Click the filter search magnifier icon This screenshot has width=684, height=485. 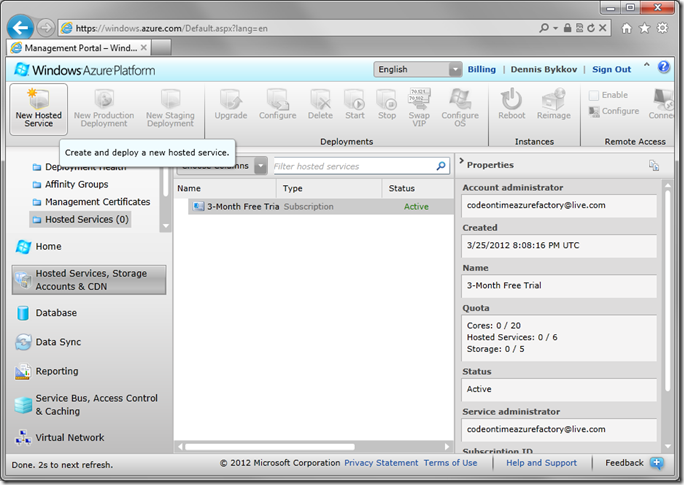point(441,166)
